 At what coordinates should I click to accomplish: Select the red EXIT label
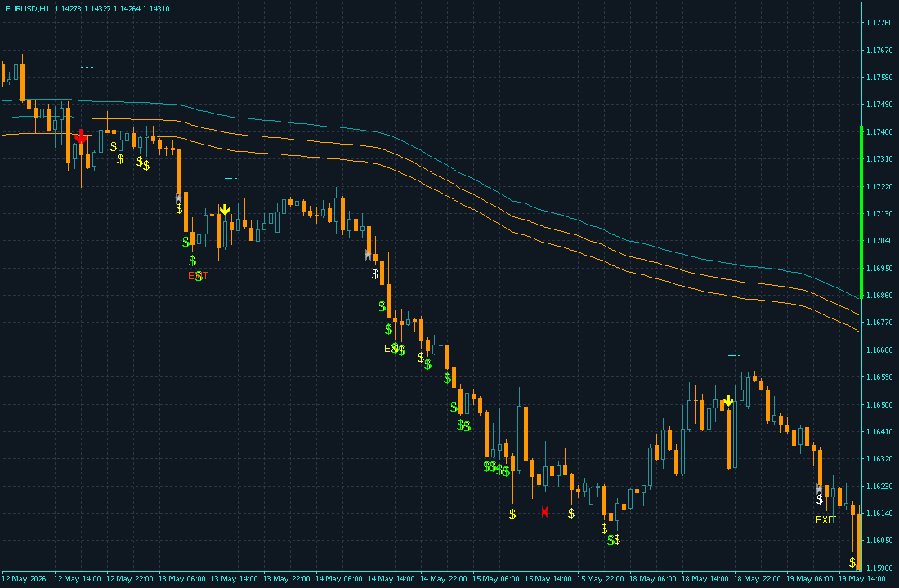(199, 276)
